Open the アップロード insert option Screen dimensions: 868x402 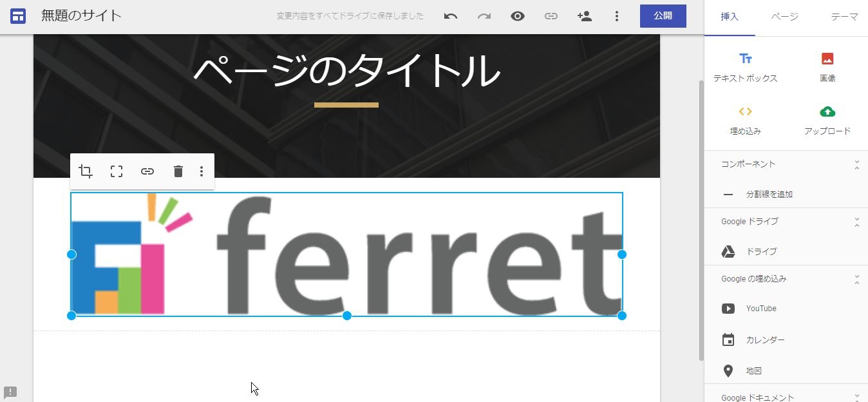point(827,121)
